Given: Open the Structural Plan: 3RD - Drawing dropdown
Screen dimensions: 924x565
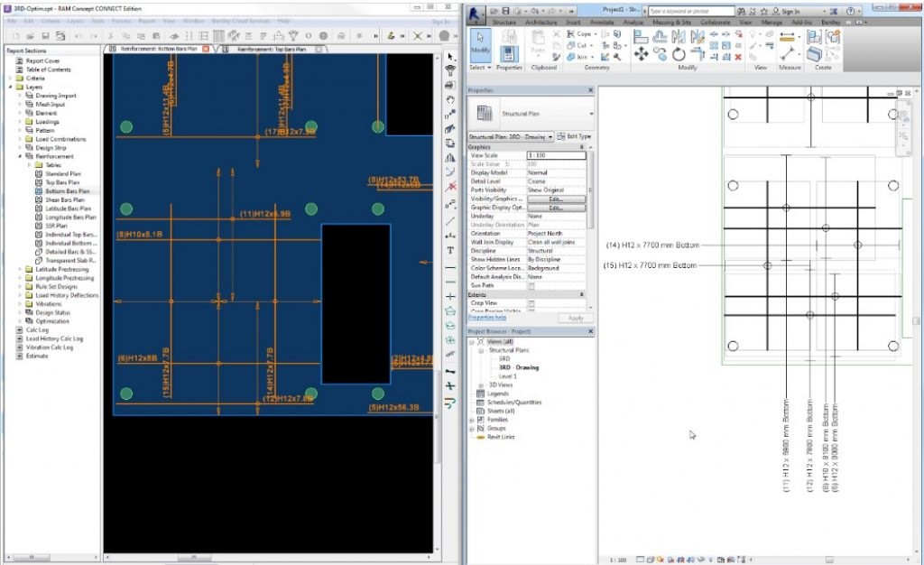Looking at the screenshot, I should pyautogui.click(x=511, y=136).
